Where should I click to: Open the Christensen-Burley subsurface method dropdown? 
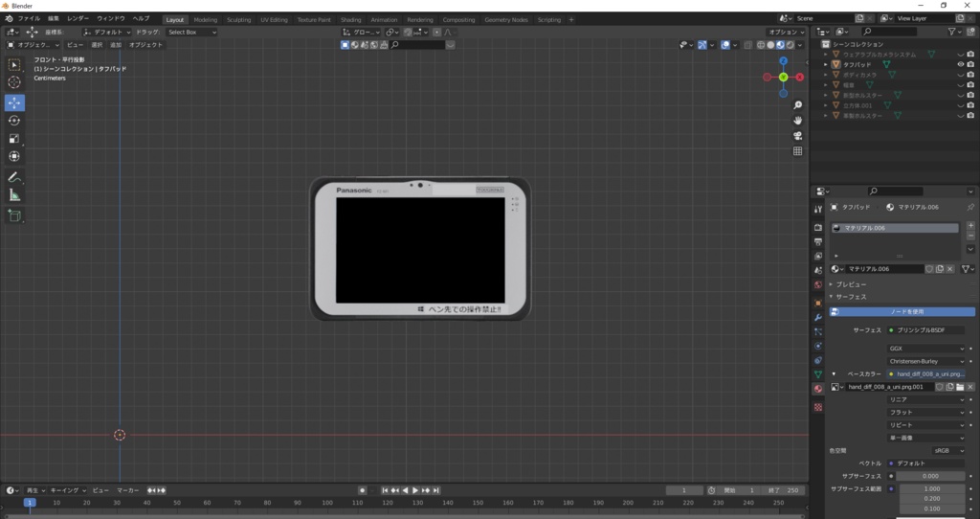click(925, 361)
